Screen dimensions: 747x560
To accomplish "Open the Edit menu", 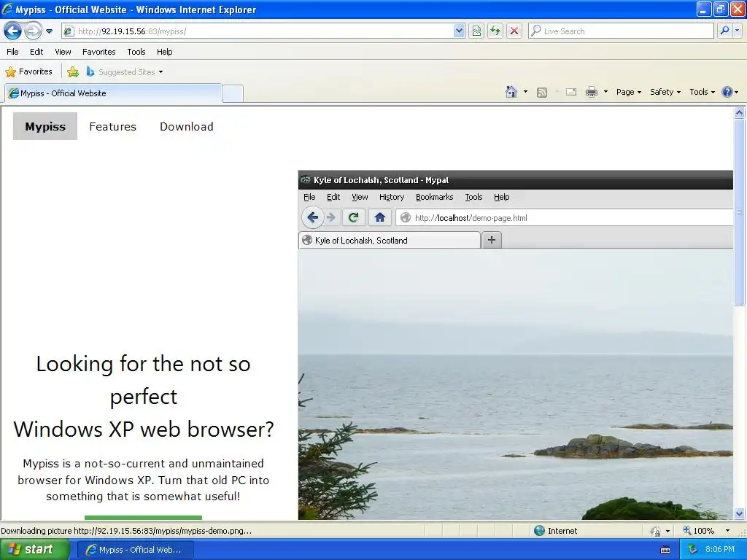I will click(x=36, y=52).
